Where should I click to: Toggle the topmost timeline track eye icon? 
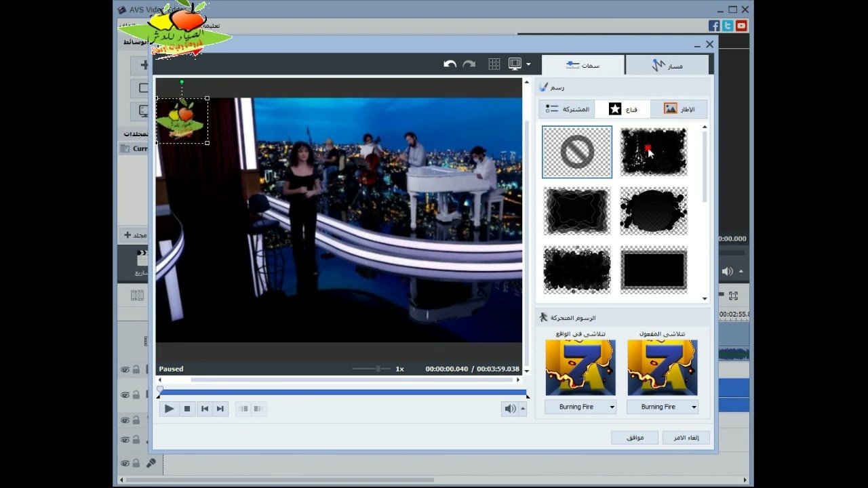coord(125,370)
